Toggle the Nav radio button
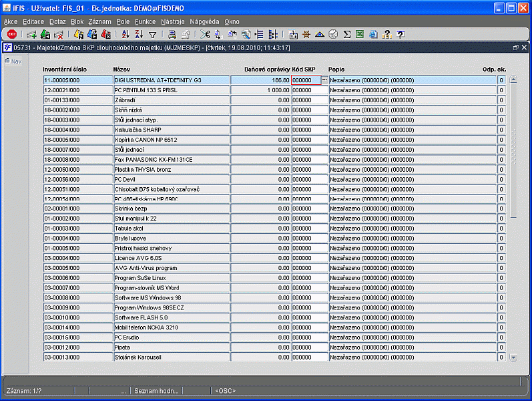Image resolution: width=532 pixels, height=401 pixels. pos(7,61)
